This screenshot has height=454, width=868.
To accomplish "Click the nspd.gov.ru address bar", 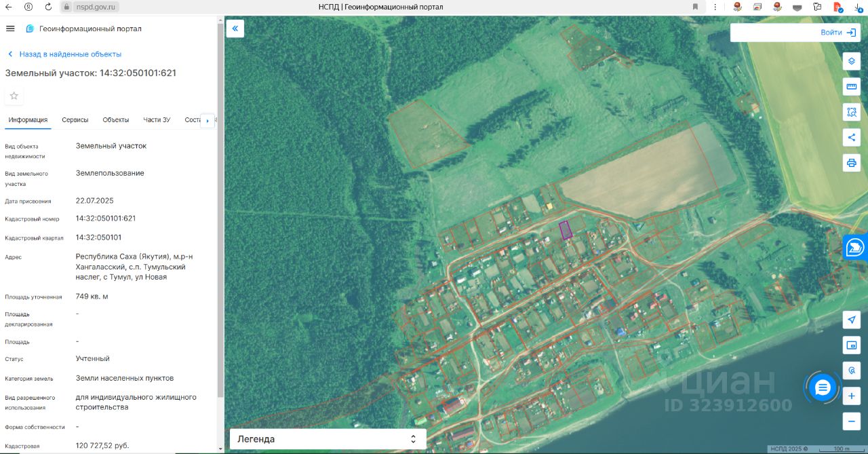I will click(96, 7).
